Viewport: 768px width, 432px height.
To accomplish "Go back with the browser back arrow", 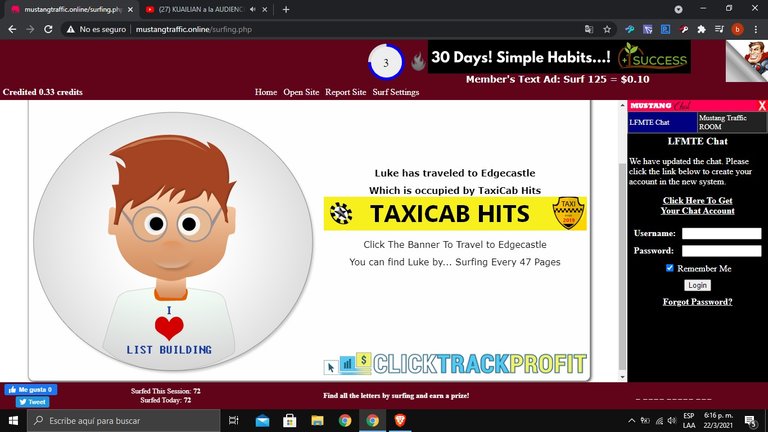I will 12,29.
